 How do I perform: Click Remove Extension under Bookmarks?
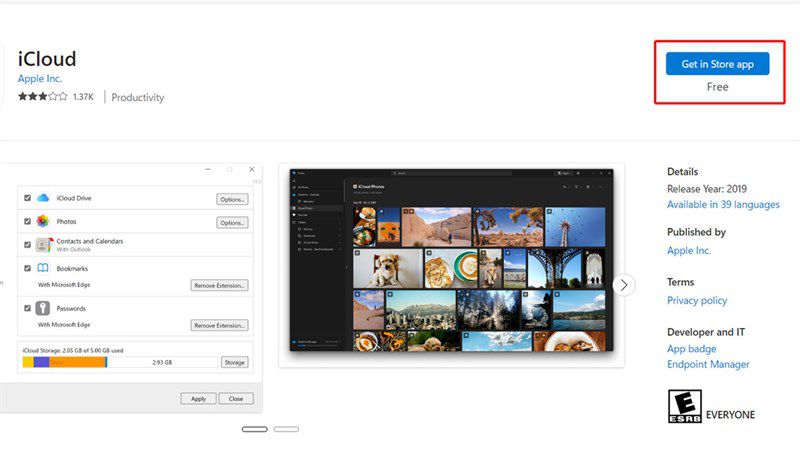pos(219,285)
